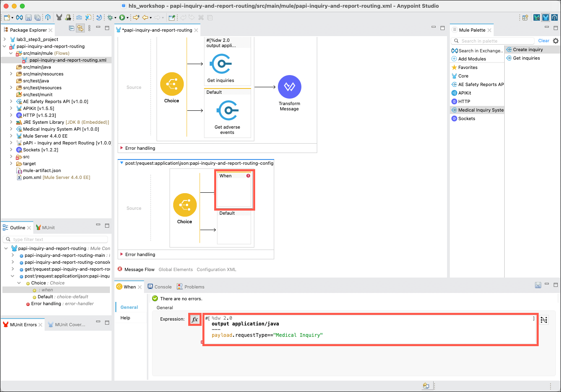Click Save icon in When properties panel
Viewport: 561px width, 392px height.
[538, 285]
